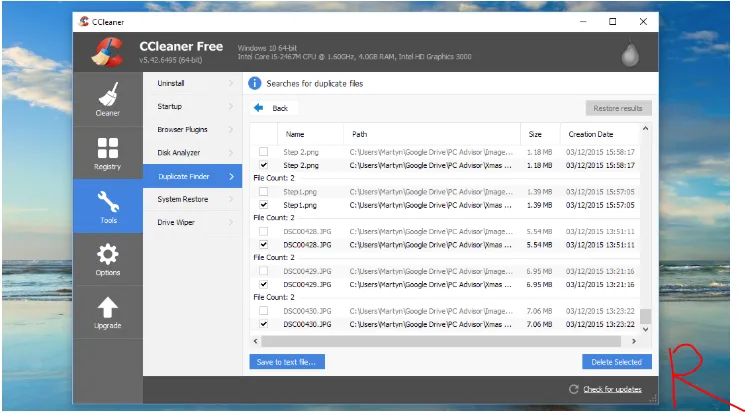Check the unchecked DSC00428.JPG row

(x=263, y=231)
